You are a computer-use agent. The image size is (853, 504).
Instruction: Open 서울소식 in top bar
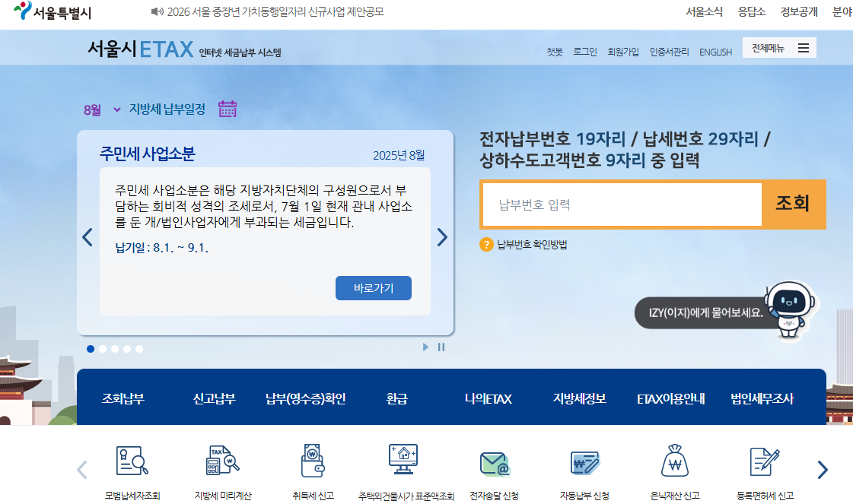tap(704, 11)
